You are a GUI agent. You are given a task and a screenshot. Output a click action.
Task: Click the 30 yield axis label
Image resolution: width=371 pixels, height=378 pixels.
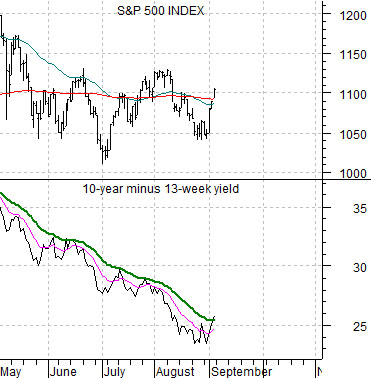click(x=360, y=267)
